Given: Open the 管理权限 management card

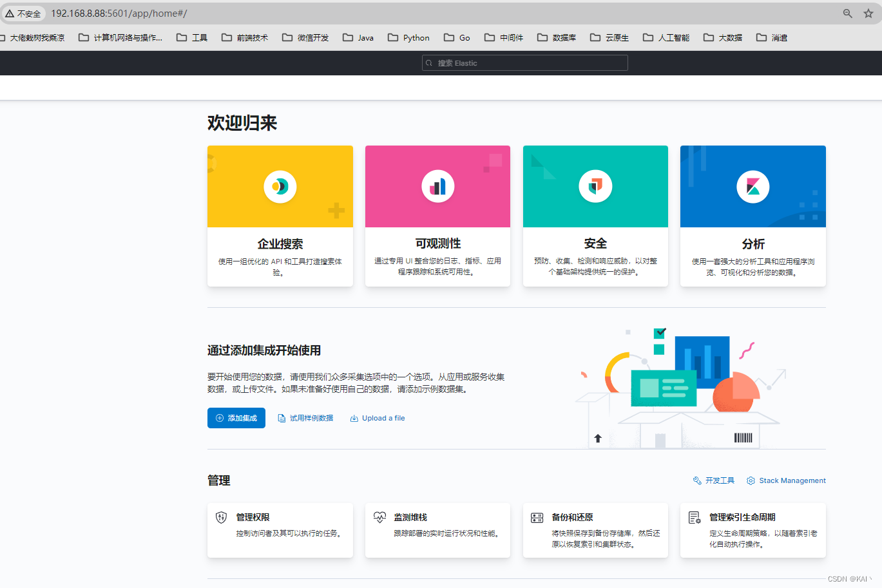Looking at the screenshot, I should tap(280, 530).
